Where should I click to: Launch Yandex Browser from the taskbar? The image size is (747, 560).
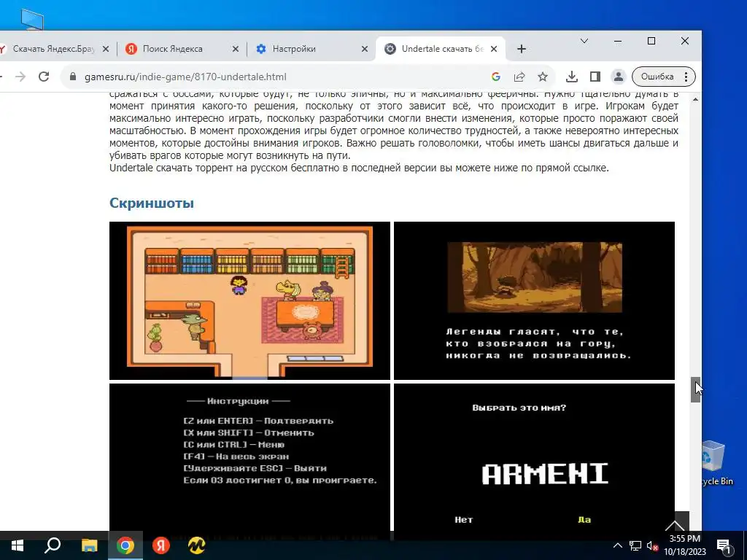coord(161,545)
